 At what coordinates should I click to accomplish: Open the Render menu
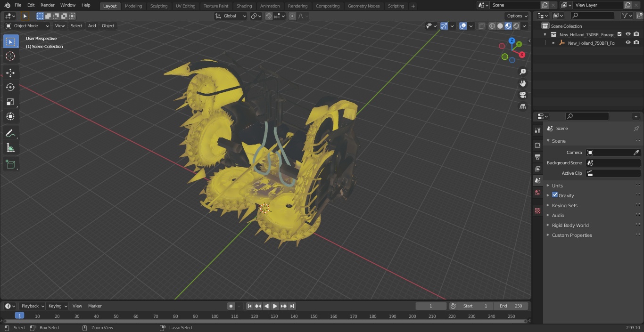coord(47,5)
